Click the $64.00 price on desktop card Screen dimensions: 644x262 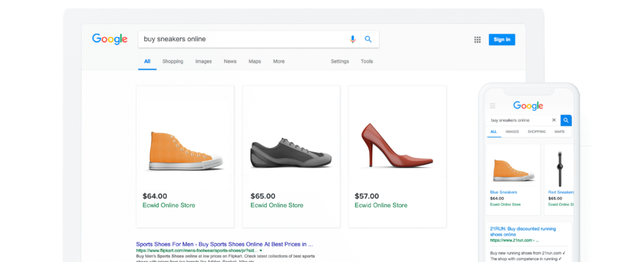(x=155, y=196)
